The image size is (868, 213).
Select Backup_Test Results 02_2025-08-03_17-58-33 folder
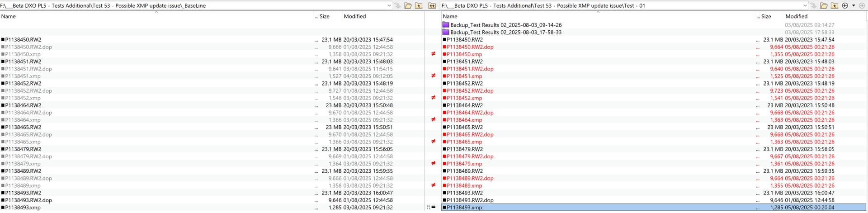coord(505,32)
